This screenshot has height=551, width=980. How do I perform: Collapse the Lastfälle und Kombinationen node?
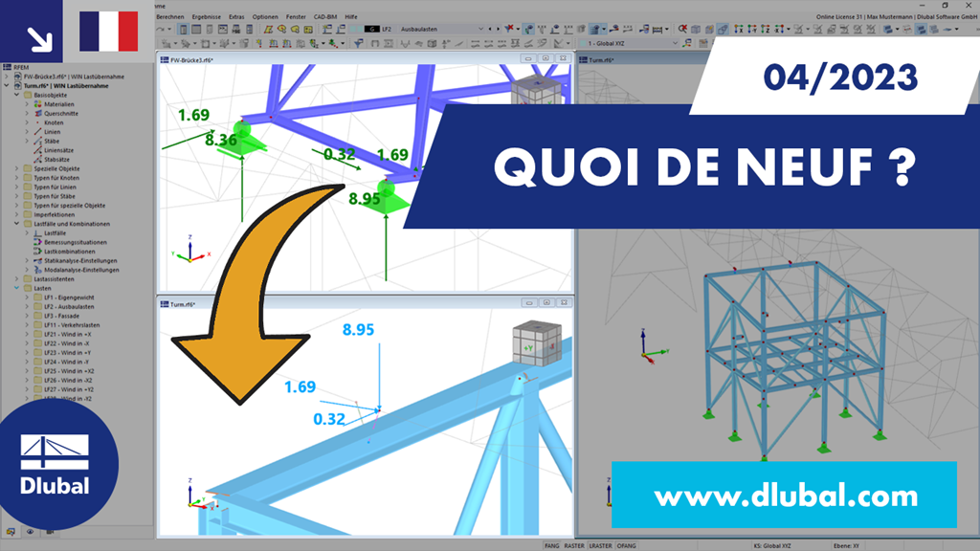(x=18, y=222)
